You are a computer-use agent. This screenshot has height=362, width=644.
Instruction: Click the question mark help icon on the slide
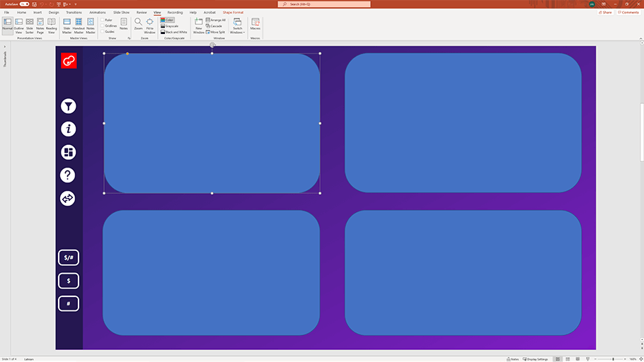[68, 175]
